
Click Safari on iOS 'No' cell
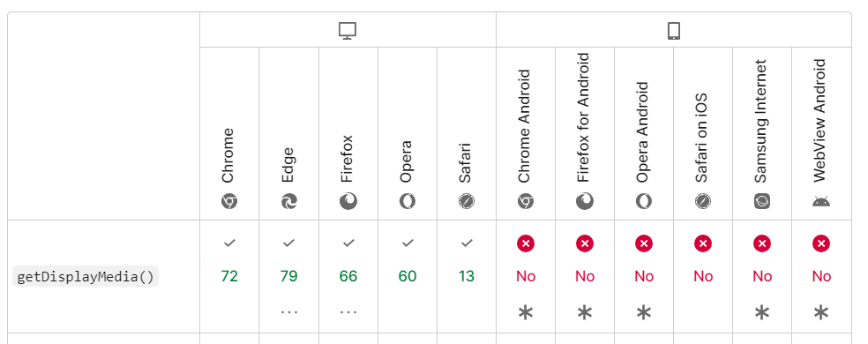703,276
